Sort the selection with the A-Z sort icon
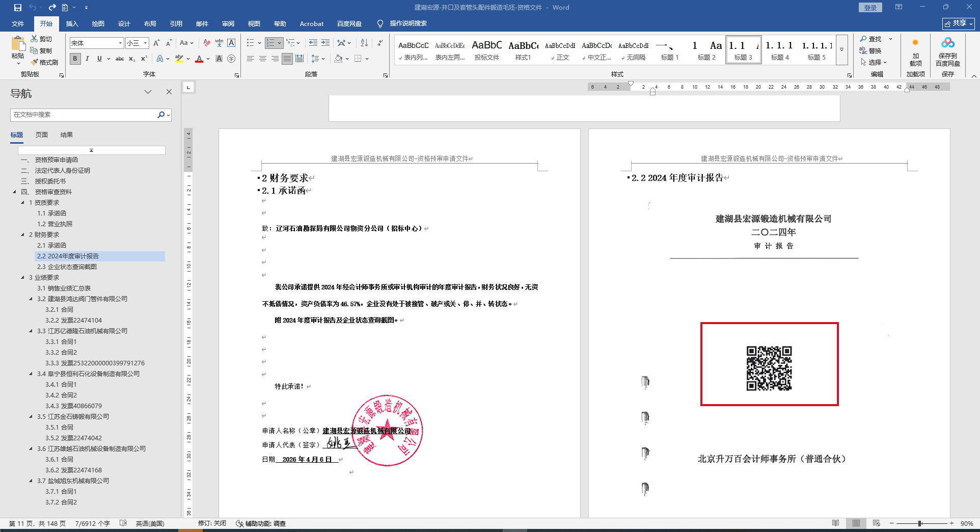The width and height of the screenshot is (980, 532). coord(364,43)
